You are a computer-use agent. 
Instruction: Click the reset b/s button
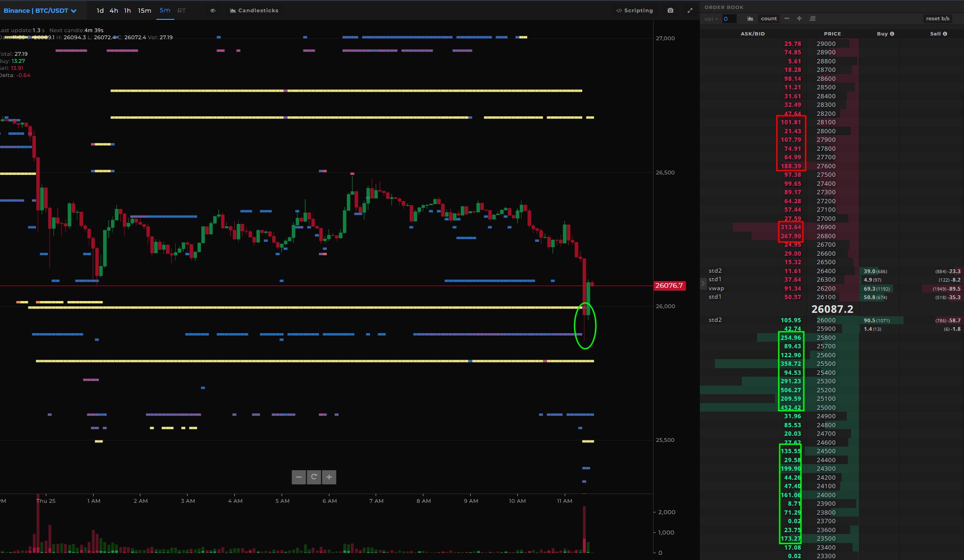938,18
